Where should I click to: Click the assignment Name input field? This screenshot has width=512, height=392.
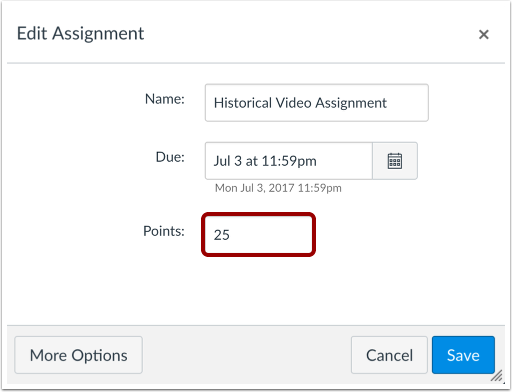[x=317, y=103]
